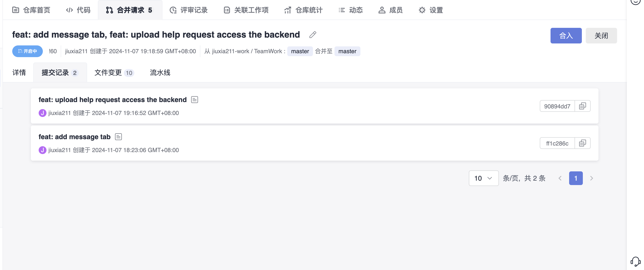Viewport: 644px width, 270px height.
Task: Open the 详情 tab
Action: click(x=19, y=73)
